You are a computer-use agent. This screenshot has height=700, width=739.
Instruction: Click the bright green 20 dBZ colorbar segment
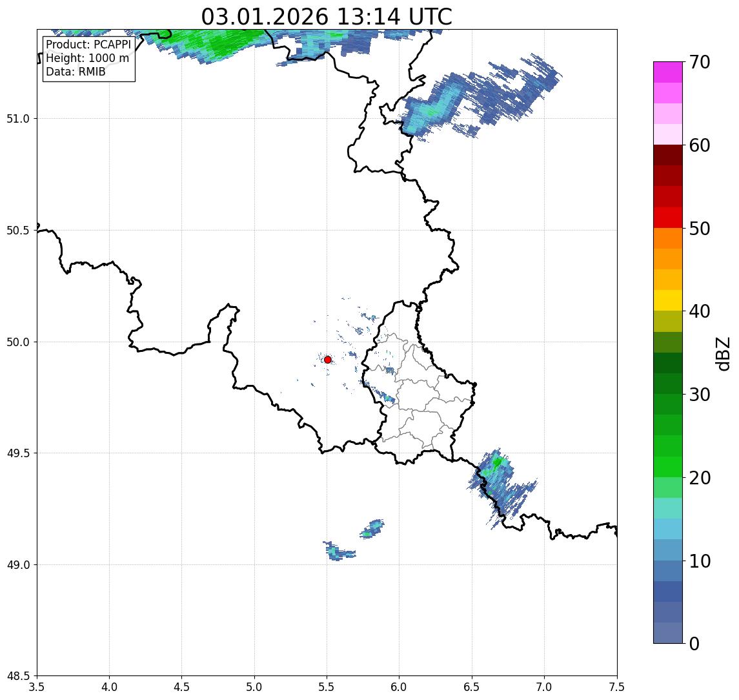click(x=668, y=466)
